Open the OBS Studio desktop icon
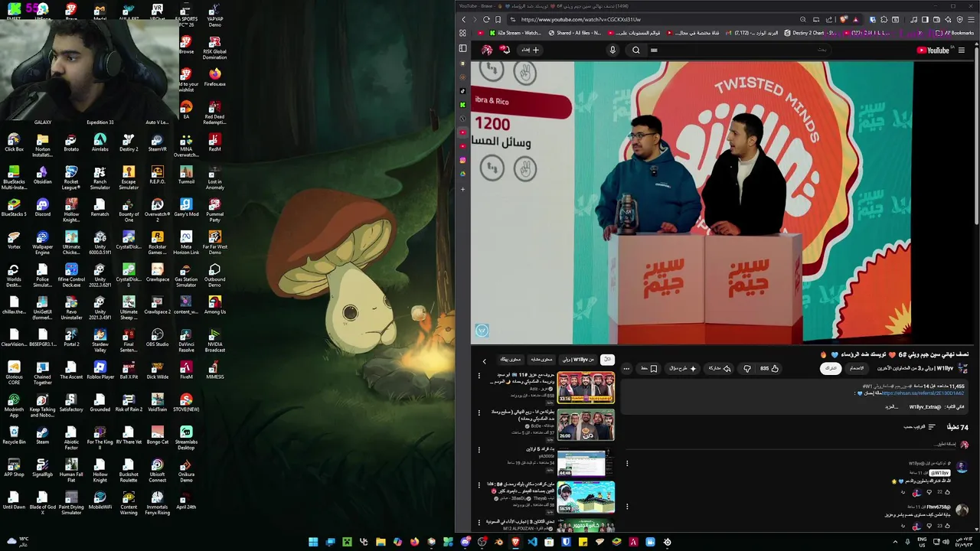Screen dimensions: 980x551 tap(158, 338)
